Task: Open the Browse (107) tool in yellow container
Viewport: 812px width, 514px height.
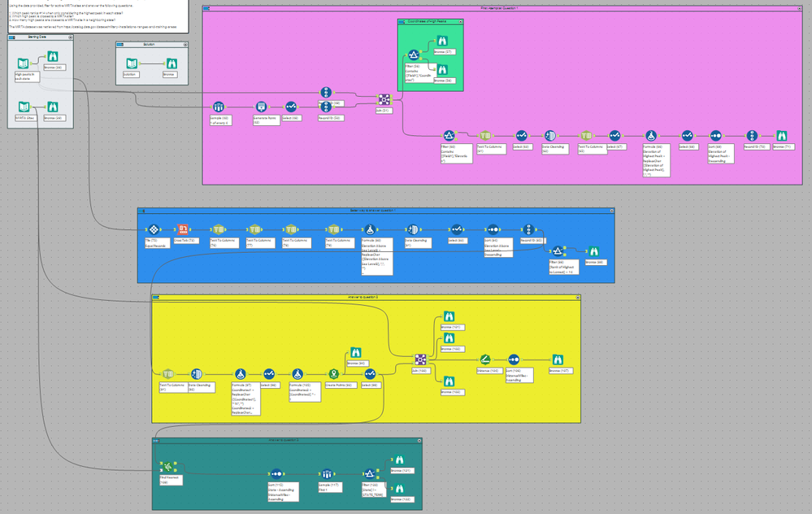Action: (x=558, y=359)
